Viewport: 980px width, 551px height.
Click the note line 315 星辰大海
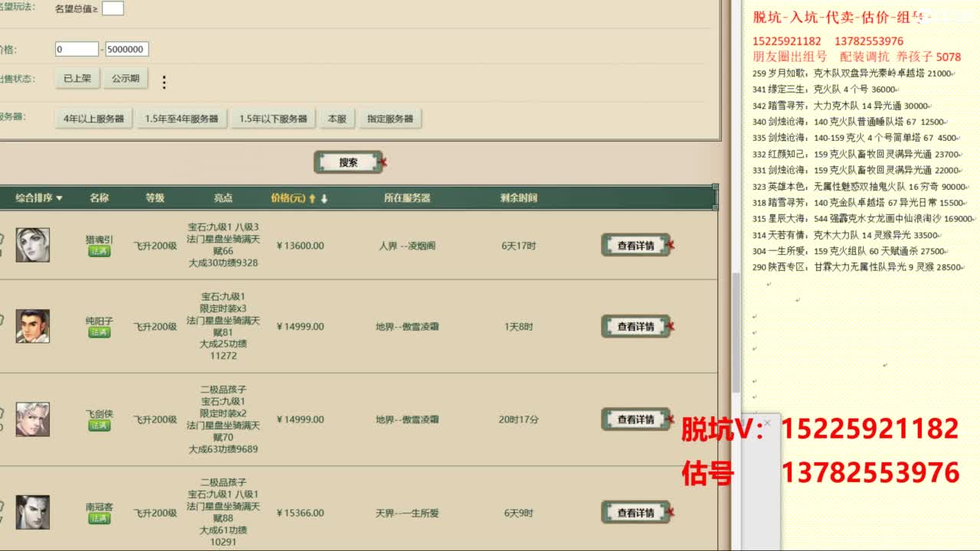865,218
